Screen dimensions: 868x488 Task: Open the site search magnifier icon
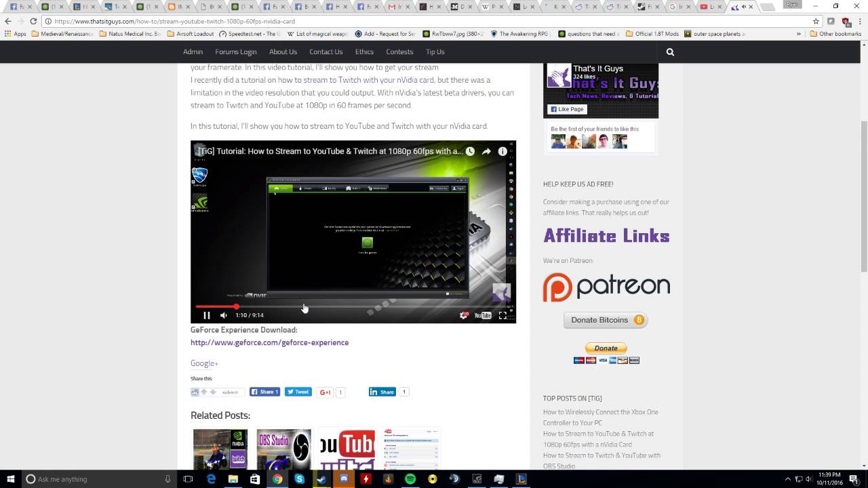click(x=670, y=52)
